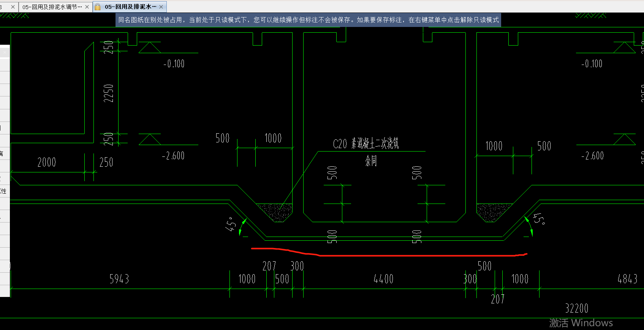Select the 32200 overall dimension text

577,308
